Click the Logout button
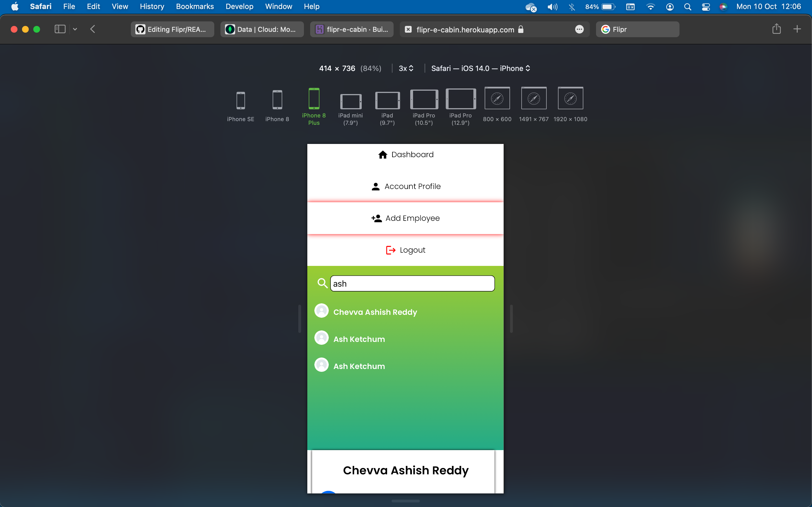This screenshot has width=812, height=507. point(405,250)
